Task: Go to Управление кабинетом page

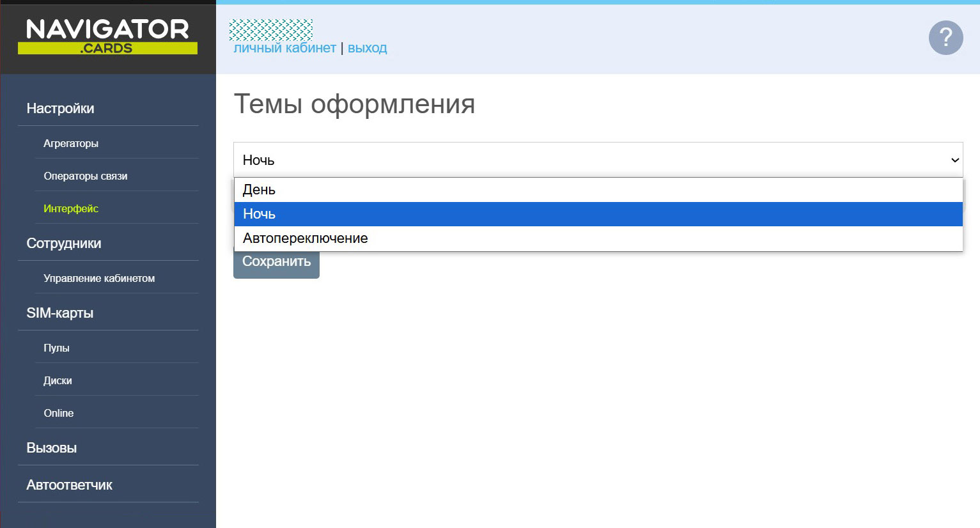Action: pyautogui.click(x=99, y=279)
